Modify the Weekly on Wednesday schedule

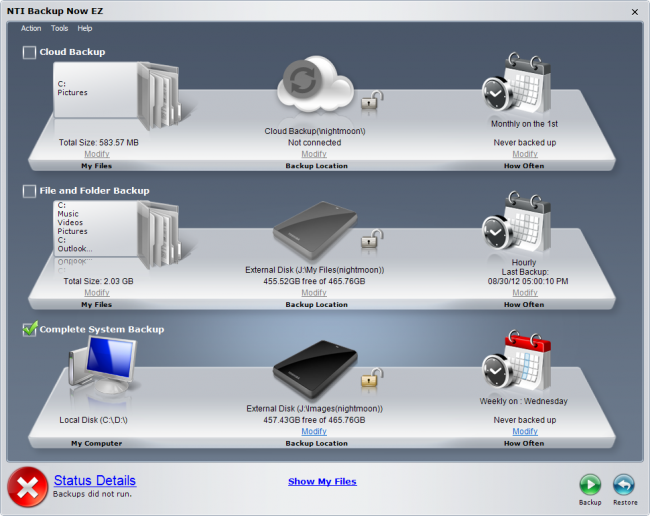(525, 431)
